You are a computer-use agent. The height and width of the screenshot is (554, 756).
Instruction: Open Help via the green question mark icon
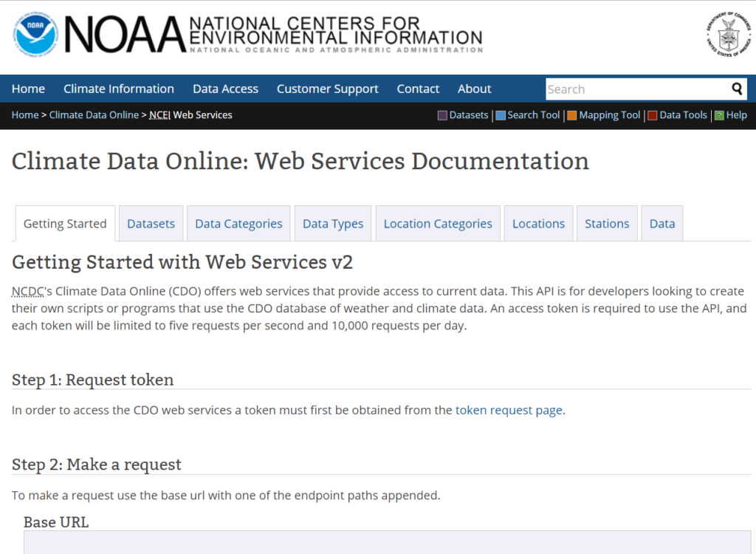pos(718,115)
